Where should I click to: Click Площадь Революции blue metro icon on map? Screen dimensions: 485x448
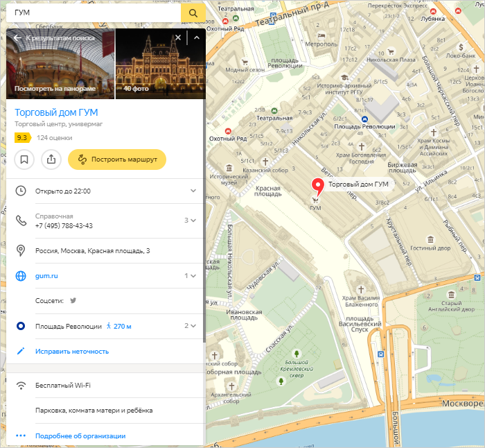click(x=364, y=119)
